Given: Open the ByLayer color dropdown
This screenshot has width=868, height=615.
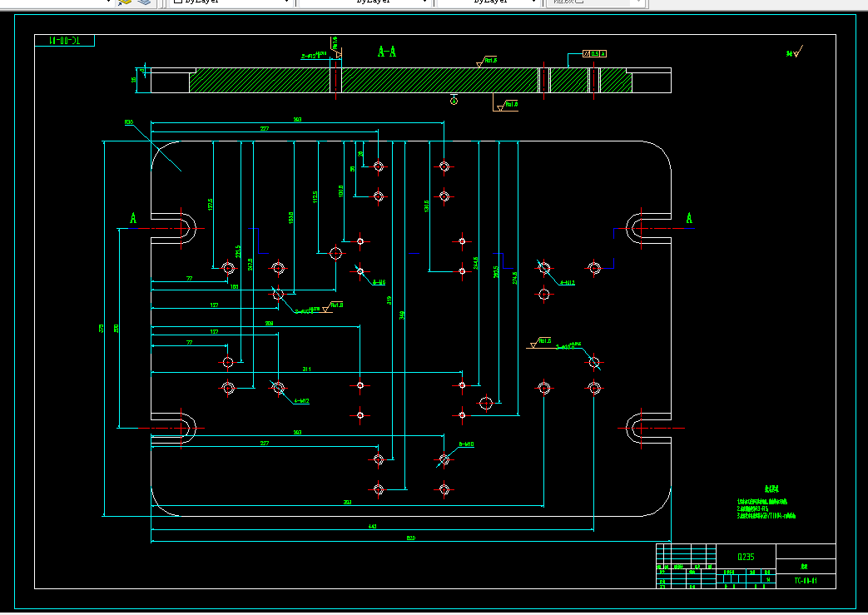Looking at the screenshot, I should [x=230, y=2].
